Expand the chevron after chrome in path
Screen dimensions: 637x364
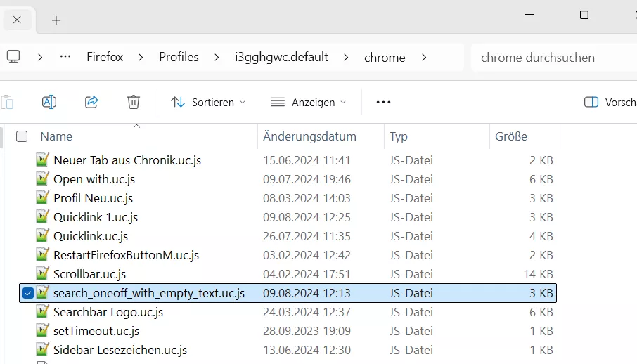click(x=424, y=57)
